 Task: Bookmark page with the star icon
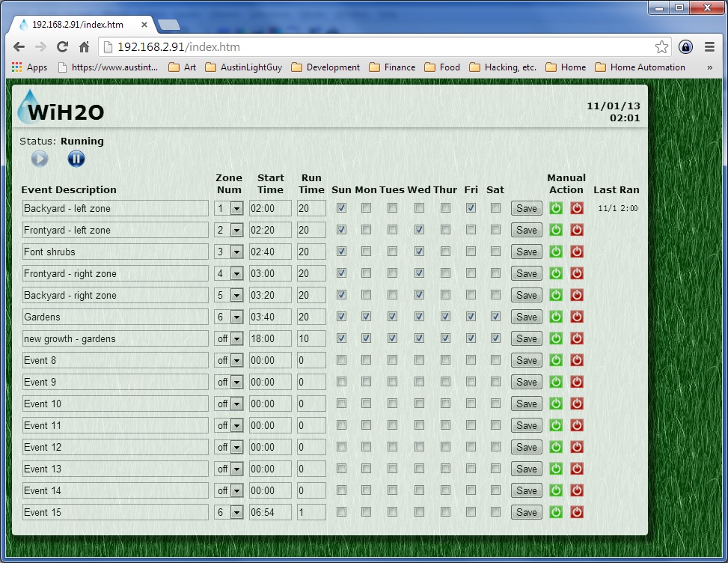pyautogui.click(x=661, y=47)
